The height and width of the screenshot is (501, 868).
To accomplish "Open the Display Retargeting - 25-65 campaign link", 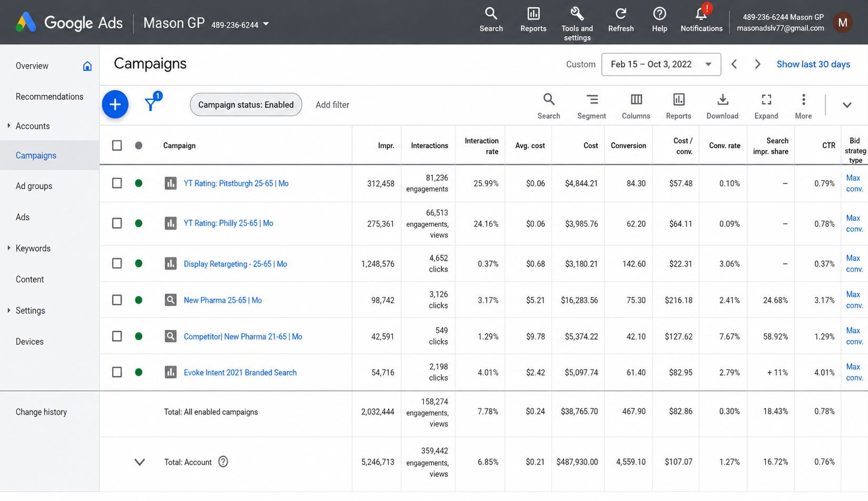I will coord(235,264).
